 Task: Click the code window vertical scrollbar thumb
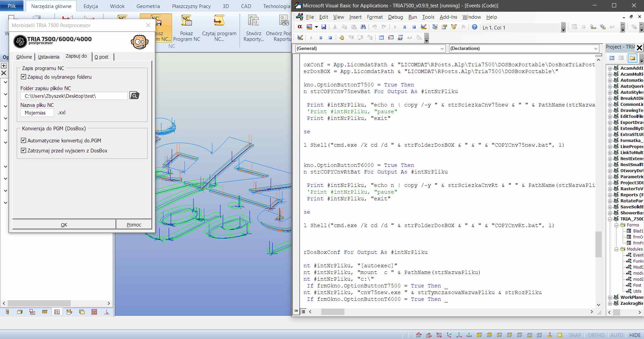tap(598, 244)
